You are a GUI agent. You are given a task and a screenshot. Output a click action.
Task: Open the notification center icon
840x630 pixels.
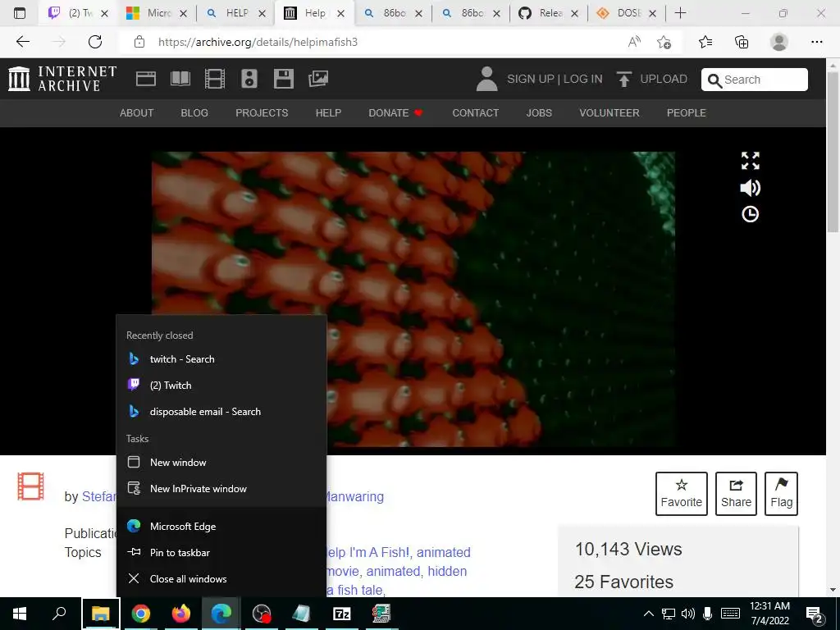[814, 614]
